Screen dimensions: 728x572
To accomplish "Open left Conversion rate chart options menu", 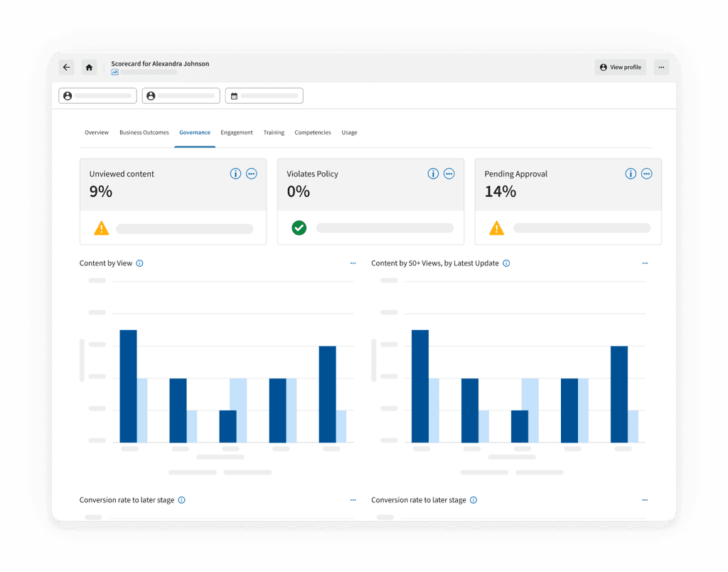I will (x=353, y=500).
